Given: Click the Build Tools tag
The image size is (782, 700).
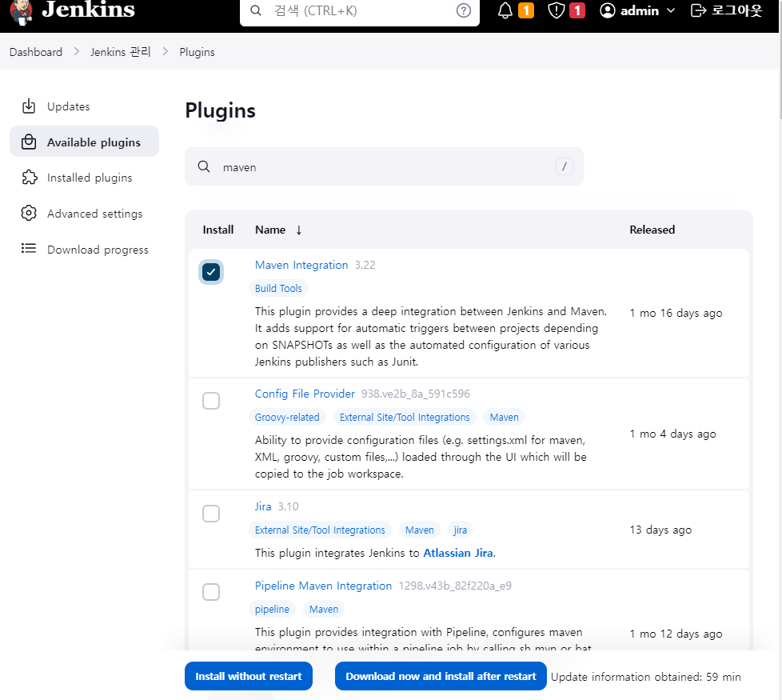Looking at the screenshot, I should click(278, 288).
